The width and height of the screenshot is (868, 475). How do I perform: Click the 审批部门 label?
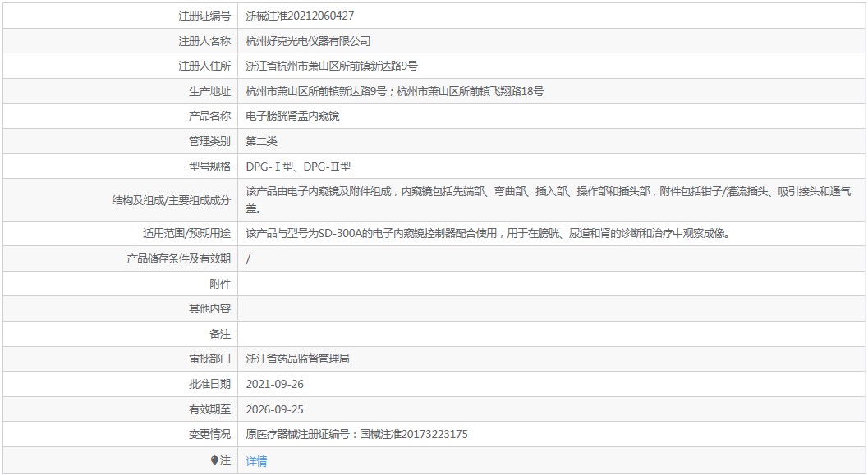209,359
